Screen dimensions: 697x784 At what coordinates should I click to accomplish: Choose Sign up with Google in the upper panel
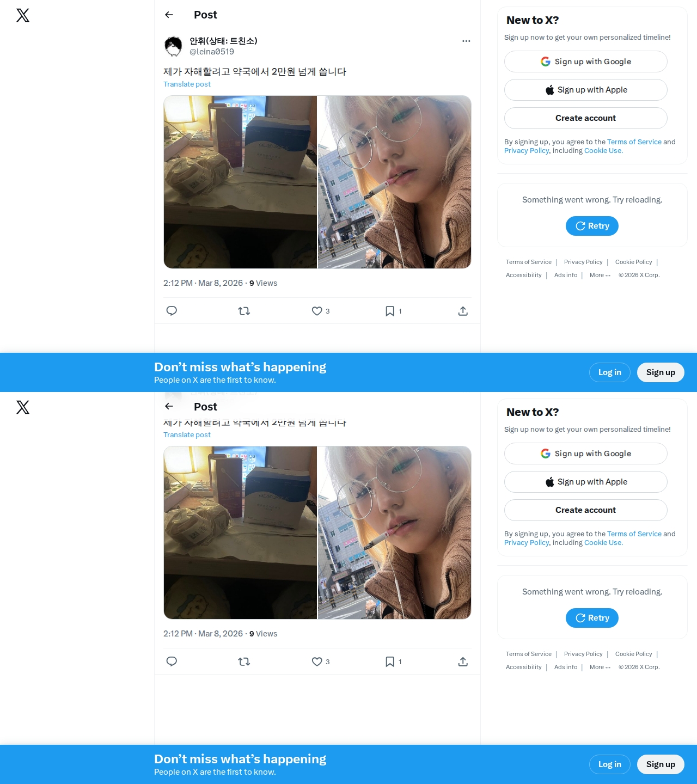tap(586, 62)
